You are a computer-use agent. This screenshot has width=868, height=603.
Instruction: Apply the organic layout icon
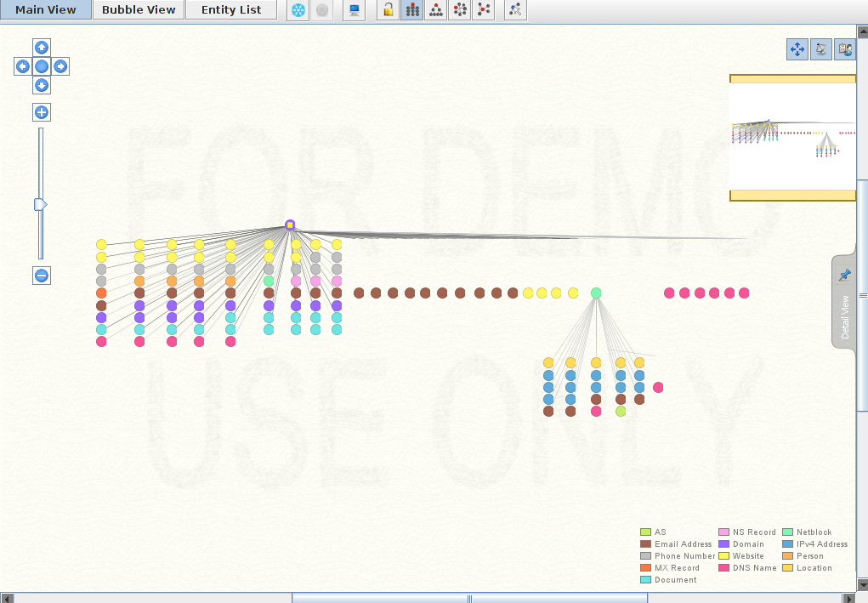coord(484,10)
